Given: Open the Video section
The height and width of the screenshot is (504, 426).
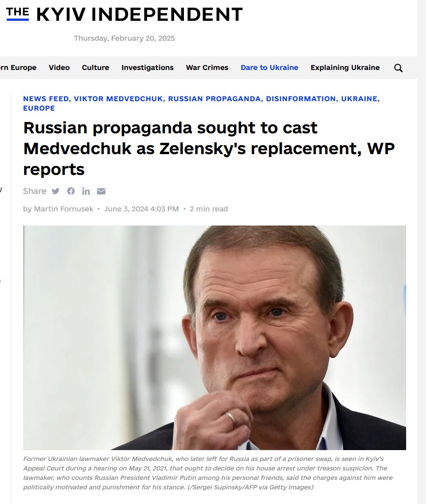Looking at the screenshot, I should click(59, 68).
